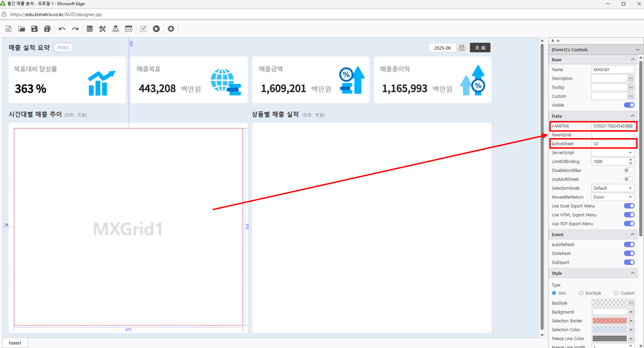Open the script code editor icon
644x348 pixels.
click(x=129, y=29)
